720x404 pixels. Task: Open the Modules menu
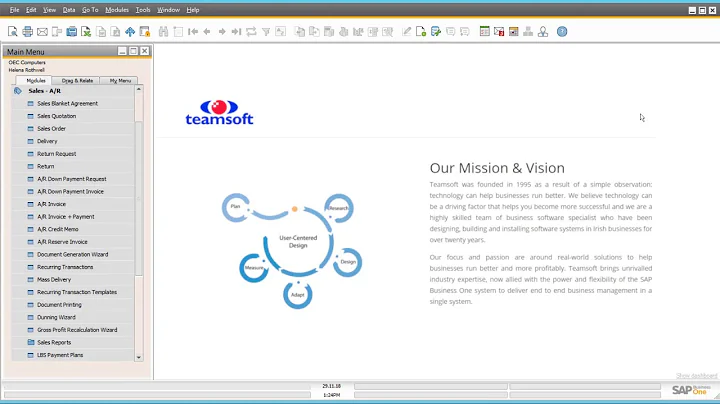117,10
